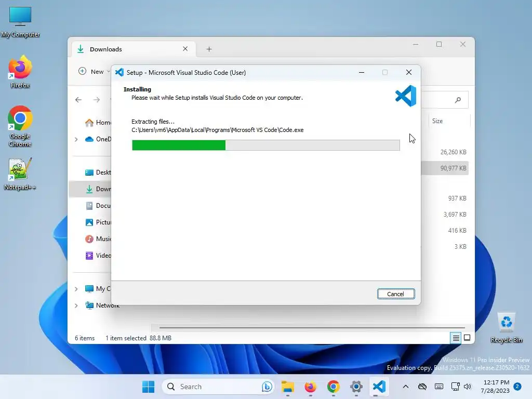Show hidden system tray icons
532x399 pixels.
(x=405, y=387)
